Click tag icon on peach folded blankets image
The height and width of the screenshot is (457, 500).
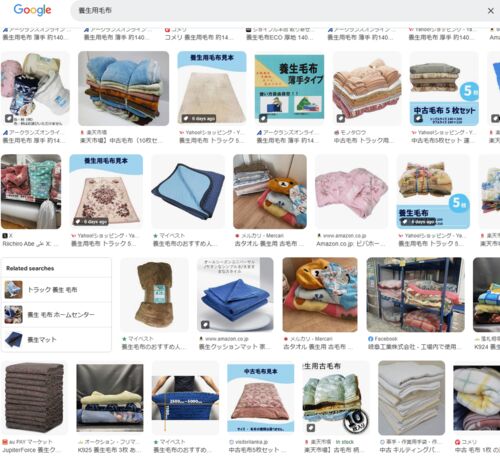tap(340, 118)
